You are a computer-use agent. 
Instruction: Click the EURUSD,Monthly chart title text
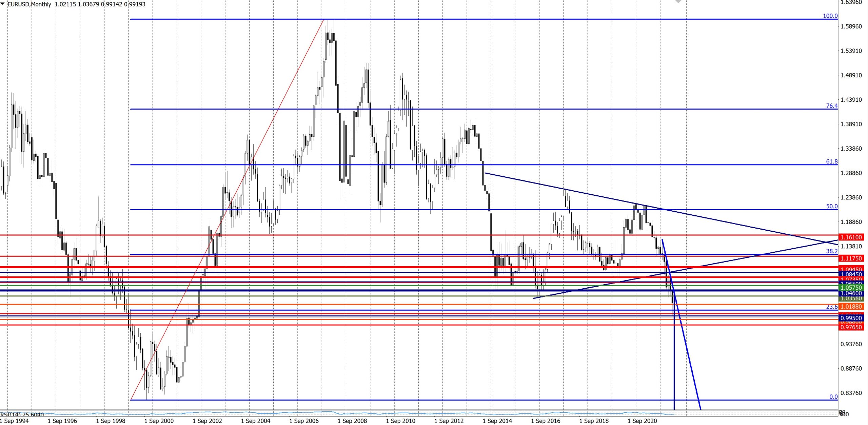[29, 4]
